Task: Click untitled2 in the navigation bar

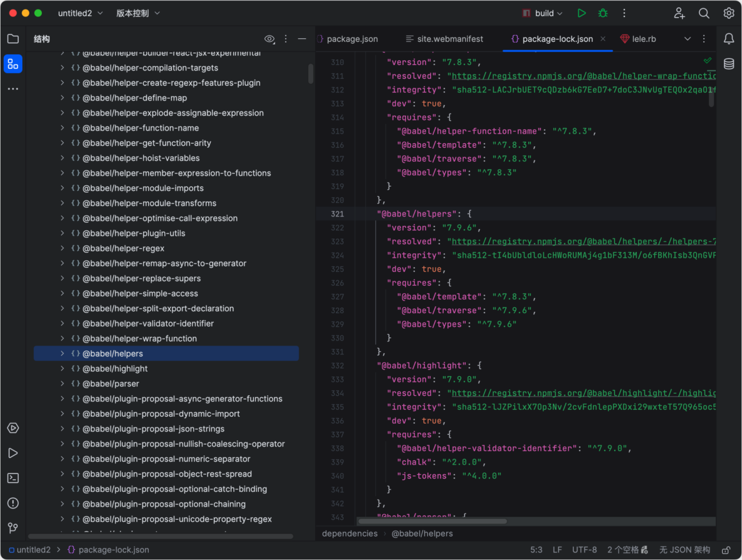Action: coord(30,550)
